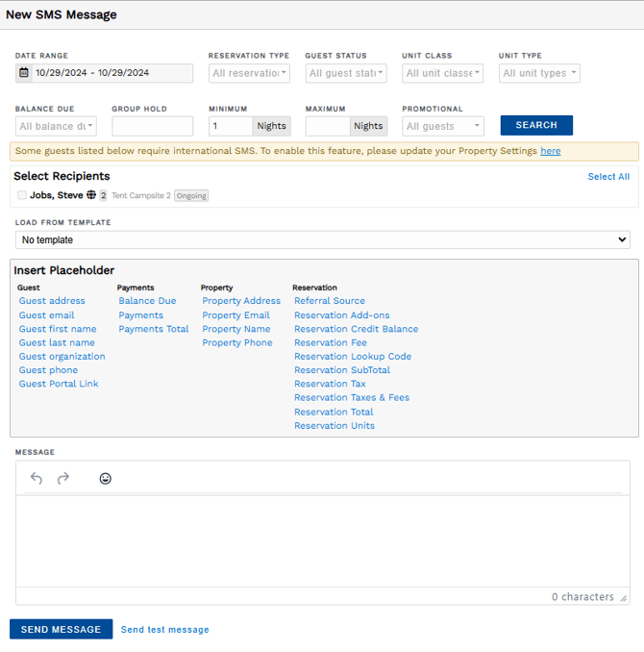Expand the Guest Status dropdown

coord(345,73)
